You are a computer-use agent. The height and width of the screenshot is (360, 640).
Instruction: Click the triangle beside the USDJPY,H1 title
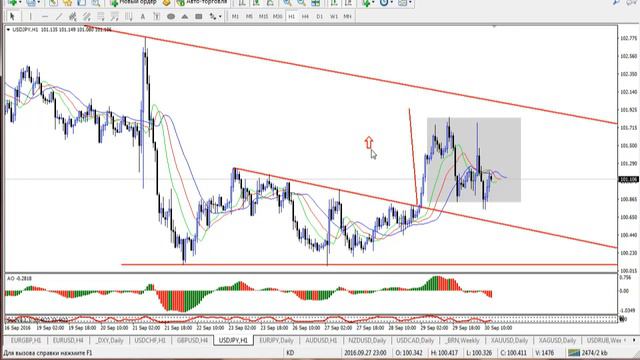coord(8,30)
